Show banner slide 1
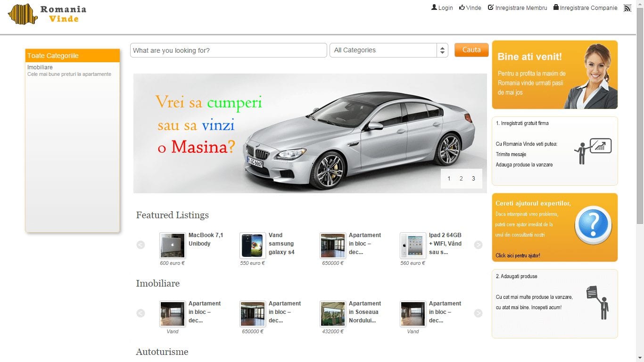644x362 pixels. (449, 179)
